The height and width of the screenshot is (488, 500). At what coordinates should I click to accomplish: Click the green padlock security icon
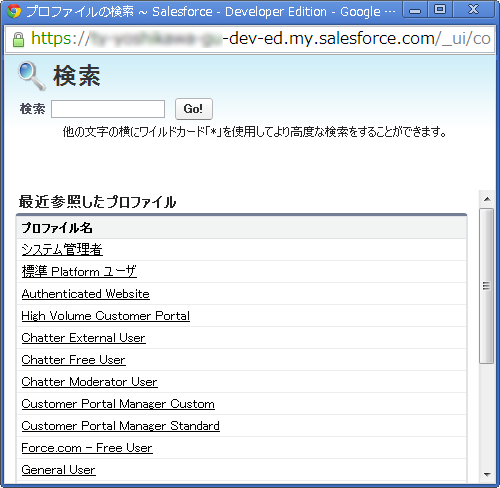click(18, 39)
